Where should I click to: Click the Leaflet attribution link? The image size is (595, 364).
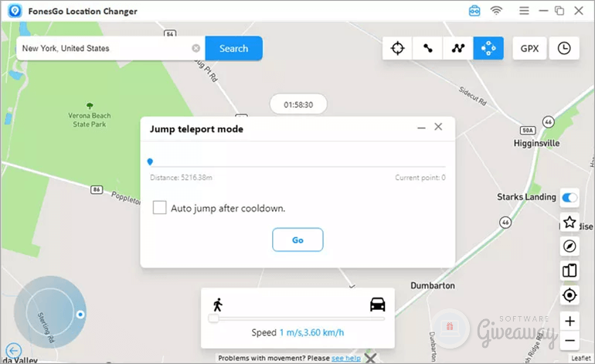click(581, 358)
